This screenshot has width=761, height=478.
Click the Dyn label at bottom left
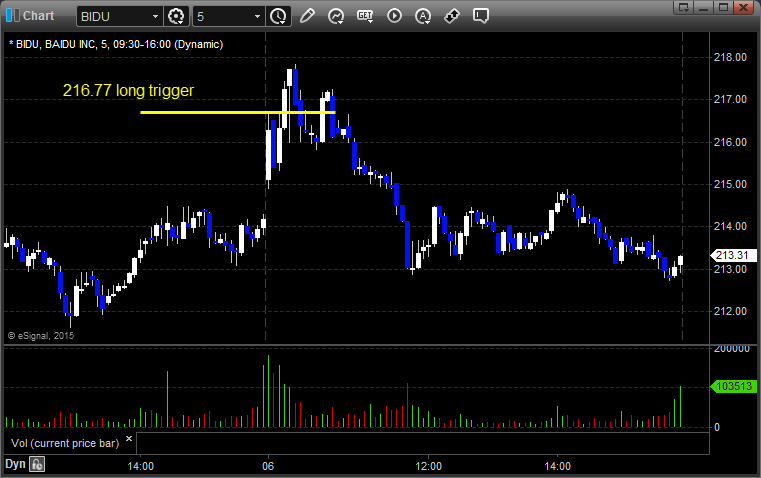pyautogui.click(x=15, y=464)
